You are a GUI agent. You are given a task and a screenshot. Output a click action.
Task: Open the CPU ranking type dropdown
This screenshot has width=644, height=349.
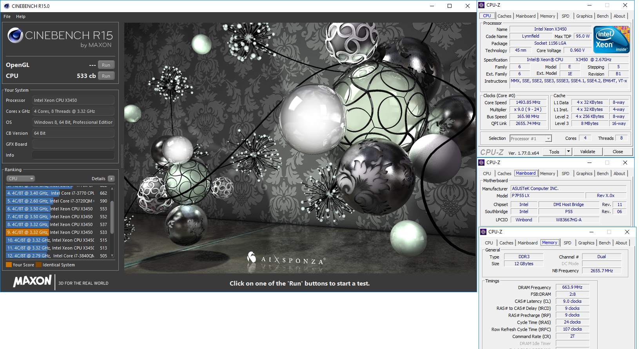click(21, 179)
